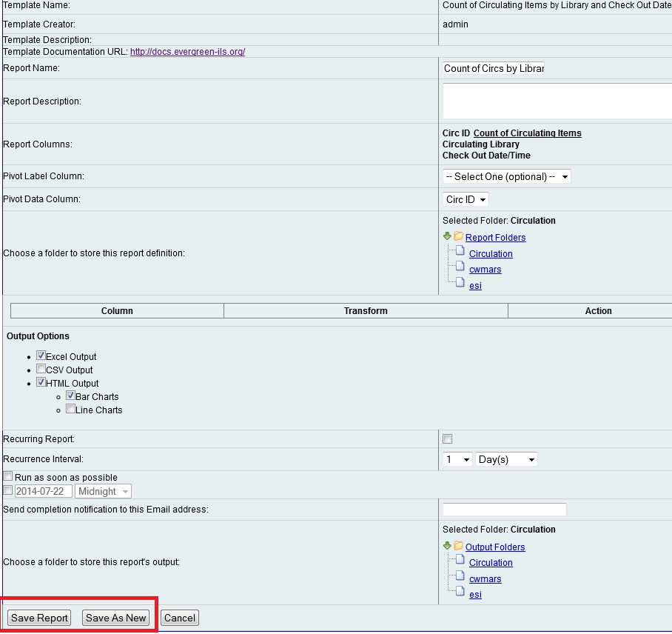This screenshot has width=672, height=634.
Task: Uncheck the Excel Output checkbox
Action: [41, 356]
